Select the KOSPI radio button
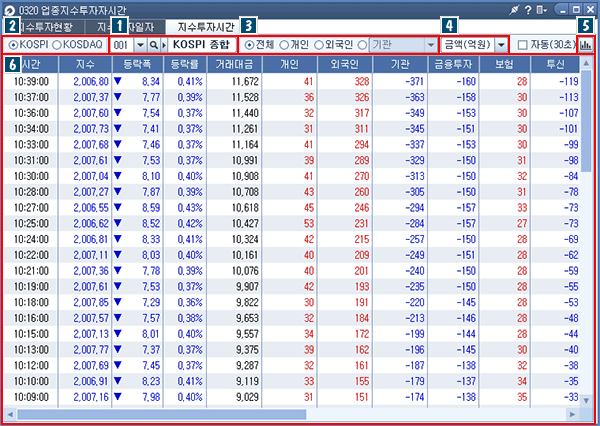Screen dimensions: 600x426 pyautogui.click(x=12, y=46)
